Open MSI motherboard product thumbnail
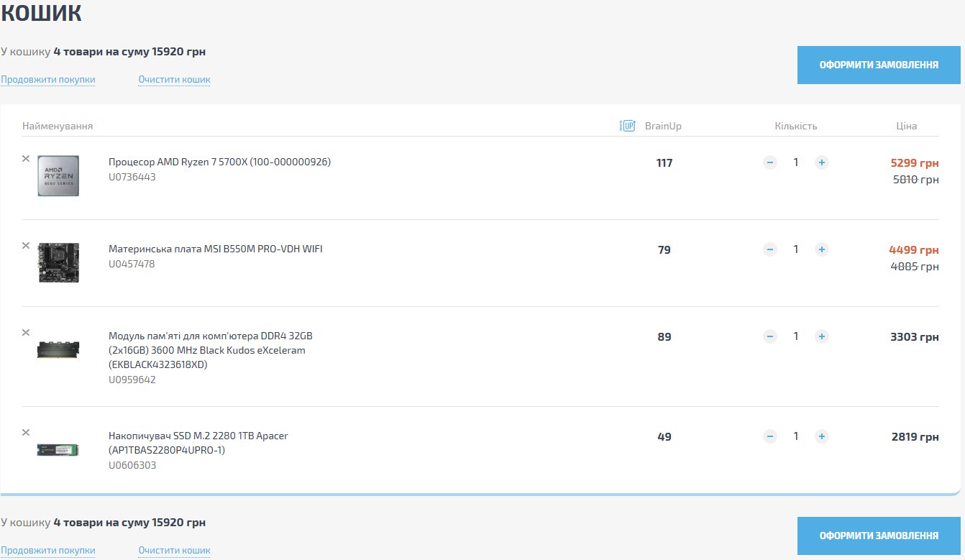 pos(58,263)
